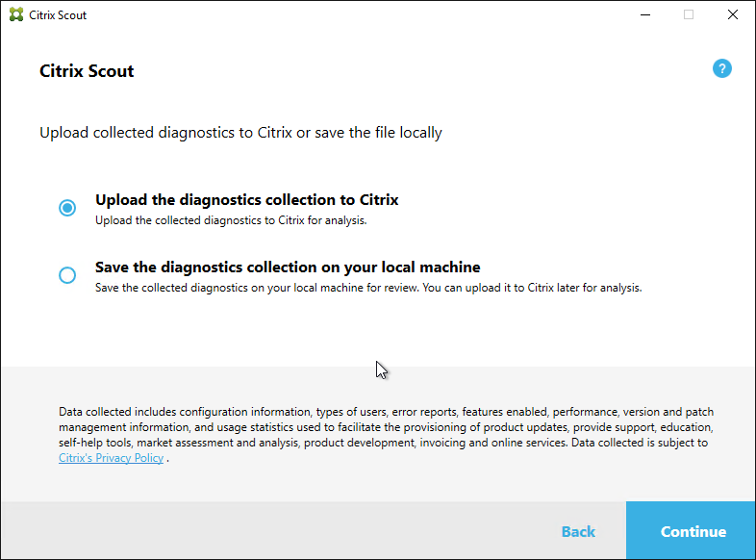Screen dimensions: 756x560
Task: Choose 'Save the diagnostics collection on your local machine' label
Action: [288, 267]
